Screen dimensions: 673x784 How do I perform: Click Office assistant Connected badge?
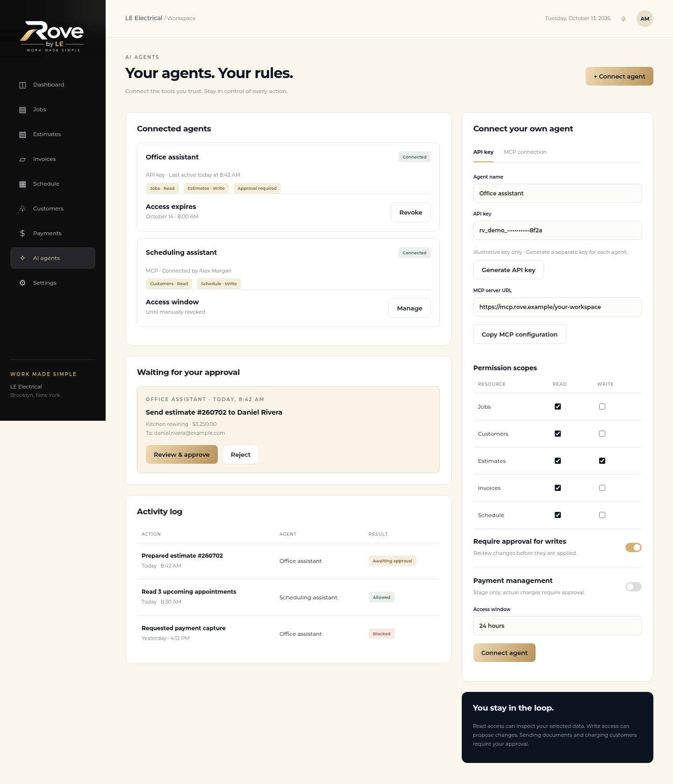pos(415,157)
